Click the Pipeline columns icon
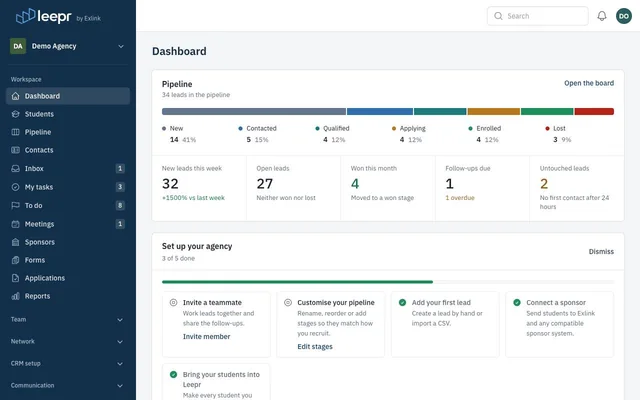640x400 pixels. pyautogui.click(x=16, y=132)
